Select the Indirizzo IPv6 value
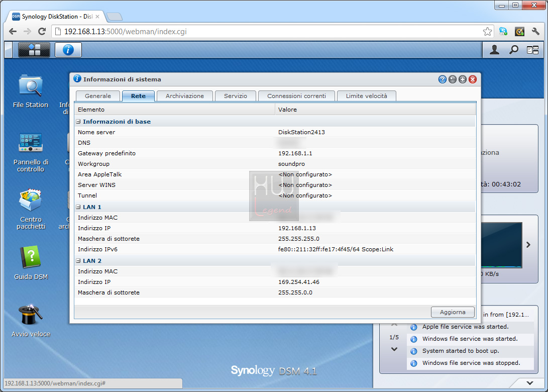This screenshot has height=392, width=548. pyautogui.click(x=336, y=249)
